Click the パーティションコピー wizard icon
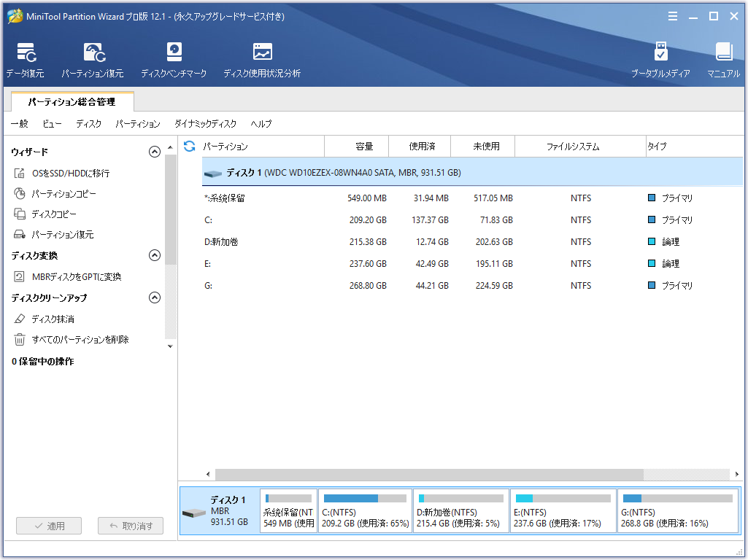 20,193
